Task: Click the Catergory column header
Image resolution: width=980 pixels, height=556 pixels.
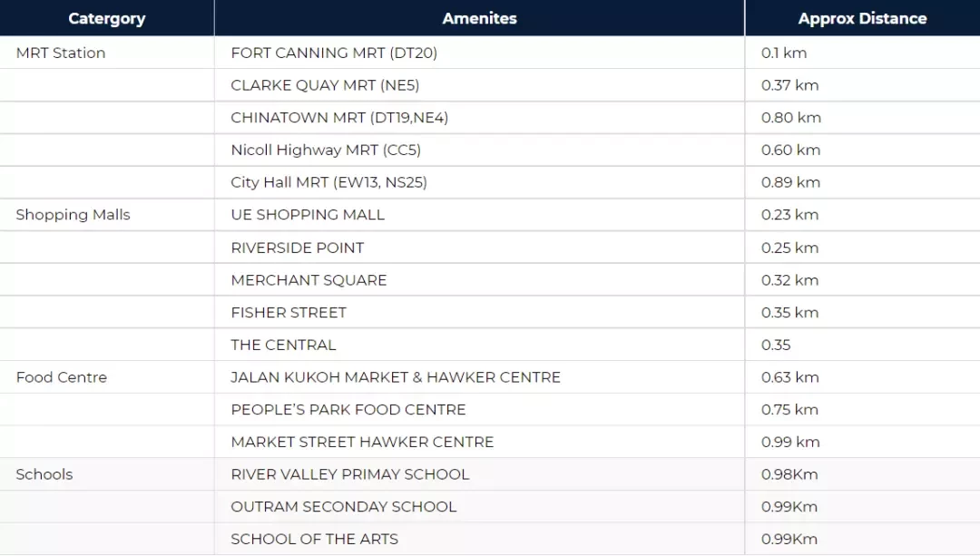Action: pos(107,19)
